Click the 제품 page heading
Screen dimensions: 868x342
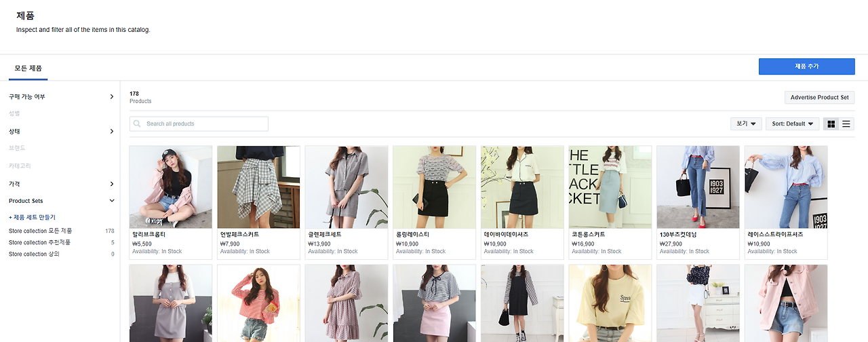pos(25,16)
